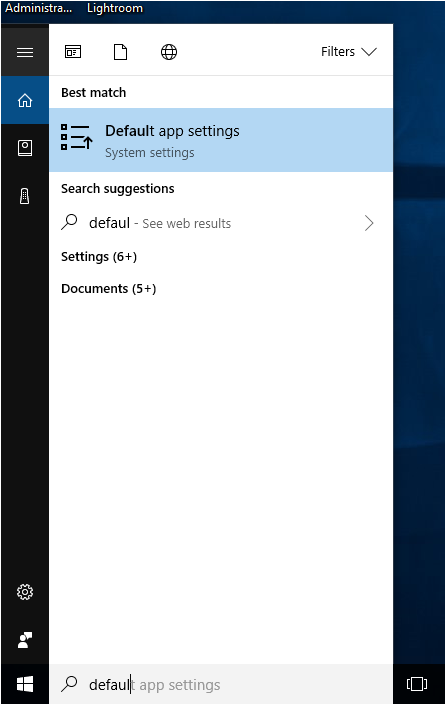Viewport: 445px width, 710px height.
Task: Click the Windows Start button
Action: click(25, 684)
